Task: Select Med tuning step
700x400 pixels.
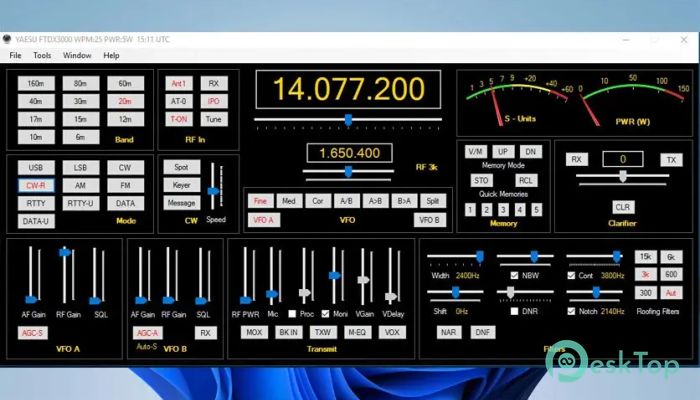Action: (x=289, y=201)
